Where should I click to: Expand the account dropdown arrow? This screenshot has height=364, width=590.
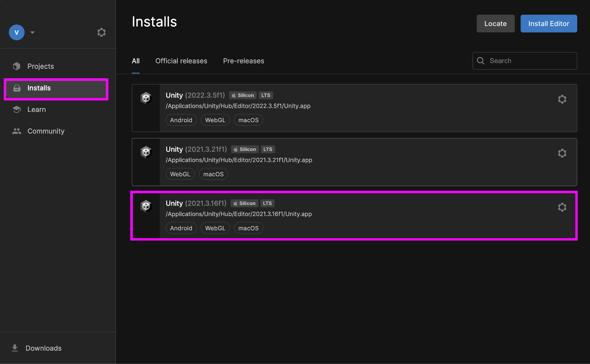pyautogui.click(x=32, y=32)
